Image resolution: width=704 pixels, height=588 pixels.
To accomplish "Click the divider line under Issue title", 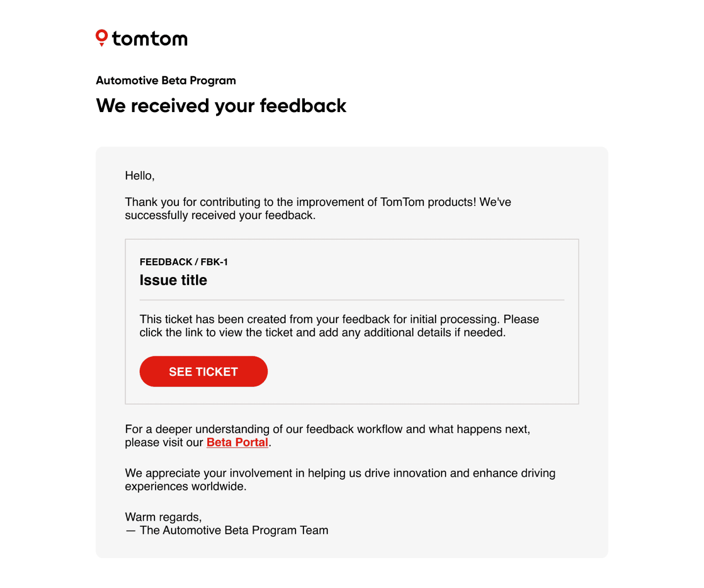I will click(x=352, y=300).
